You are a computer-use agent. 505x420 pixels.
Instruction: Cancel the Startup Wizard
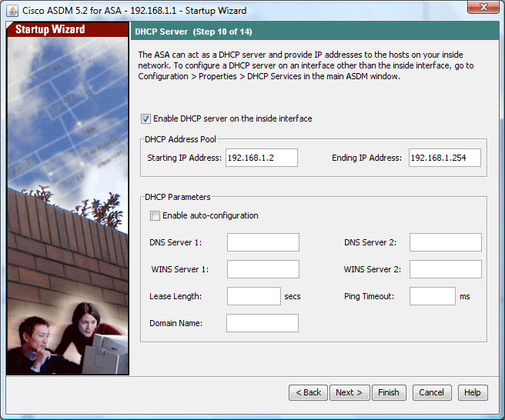[x=432, y=392]
